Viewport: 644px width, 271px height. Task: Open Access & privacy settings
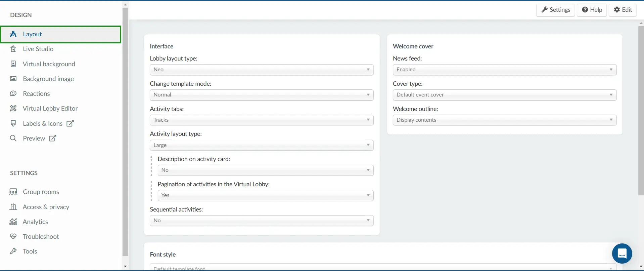[x=46, y=207]
